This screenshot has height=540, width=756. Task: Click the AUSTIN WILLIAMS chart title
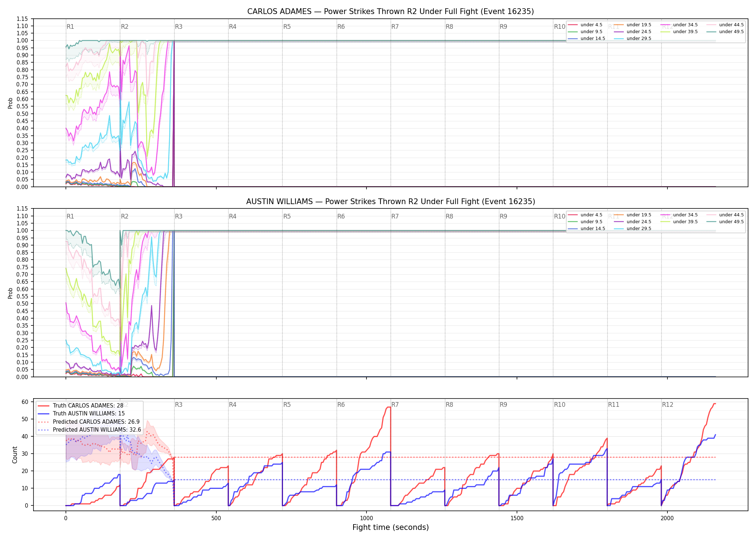click(x=391, y=202)
